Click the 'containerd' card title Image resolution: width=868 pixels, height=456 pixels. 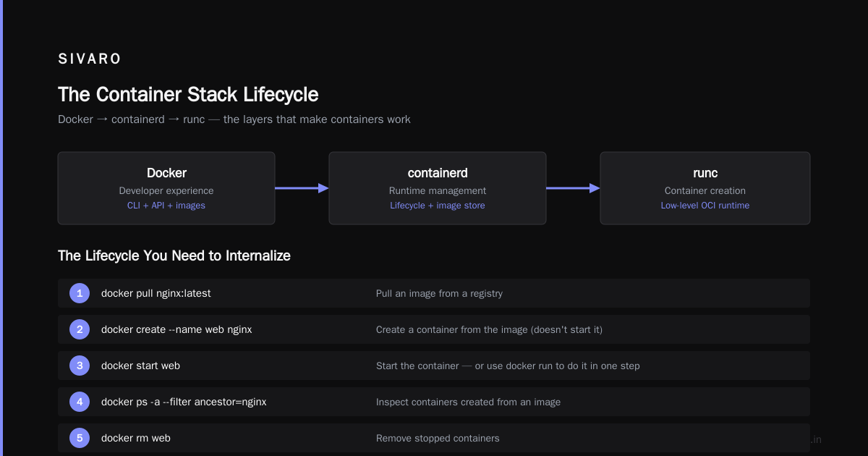438,173
